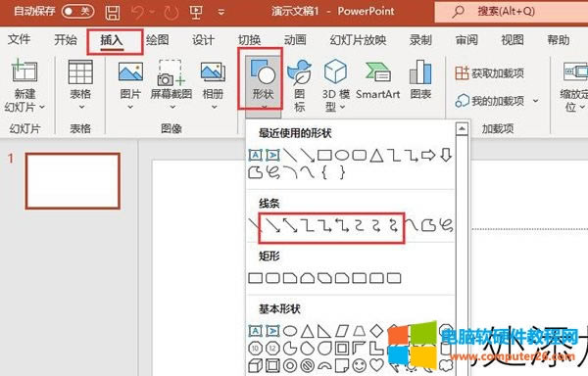Screen dimensions: 588x376
Task: Select double-headed arrow line under 线条
Action: click(x=290, y=225)
